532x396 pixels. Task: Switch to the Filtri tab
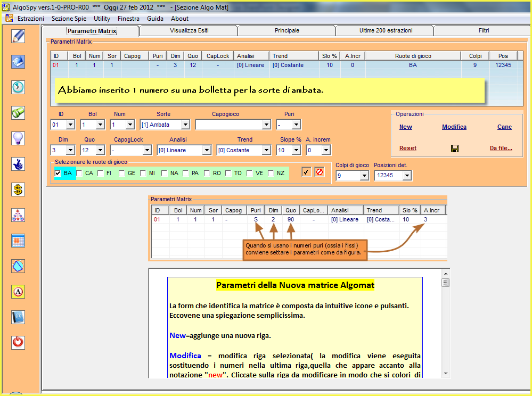(484, 30)
